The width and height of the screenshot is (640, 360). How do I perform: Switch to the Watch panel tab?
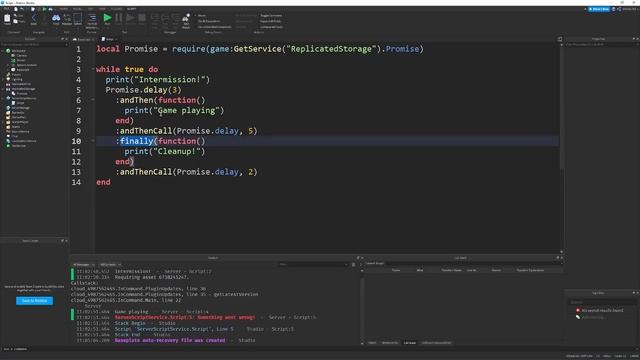[372, 343]
